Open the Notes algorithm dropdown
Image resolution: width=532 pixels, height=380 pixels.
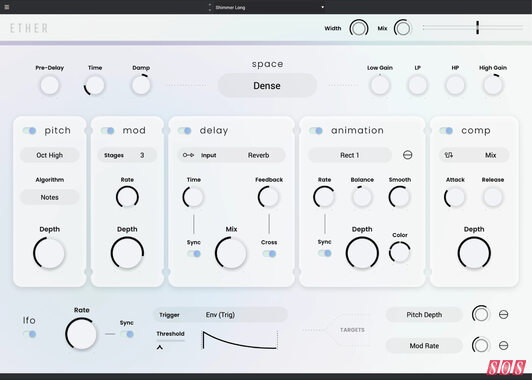[50, 197]
